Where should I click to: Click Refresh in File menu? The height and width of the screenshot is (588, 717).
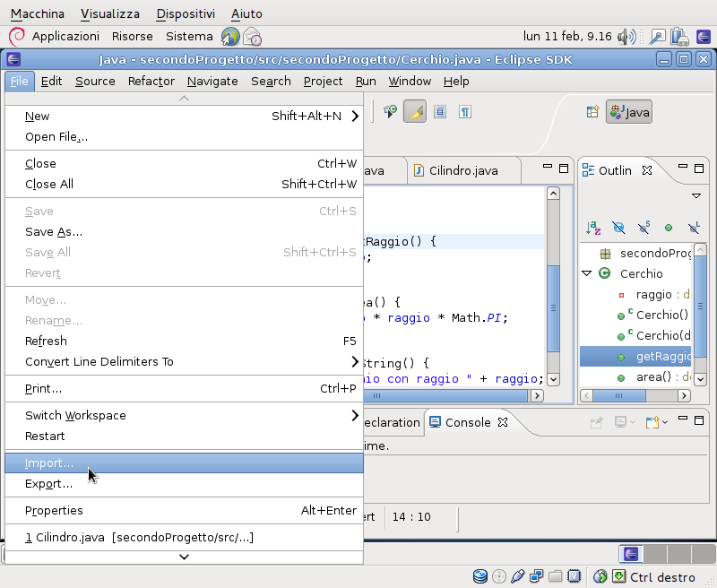tap(184, 342)
